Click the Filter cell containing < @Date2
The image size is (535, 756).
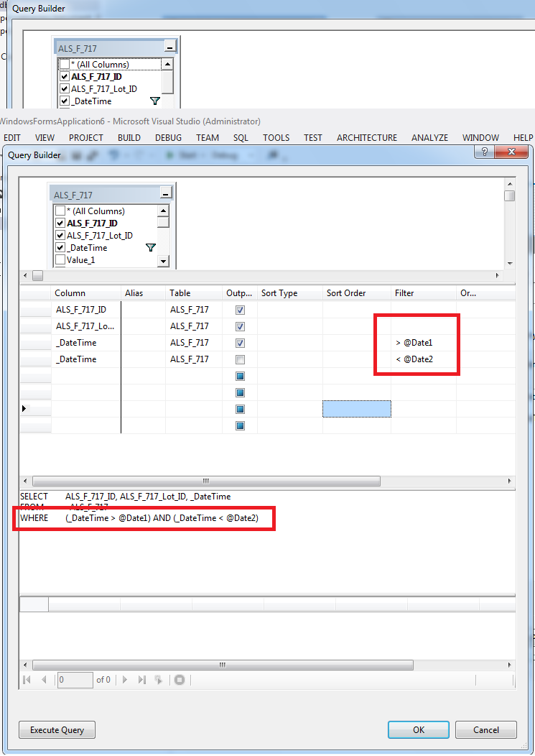pyautogui.click(x=423, y=359)
